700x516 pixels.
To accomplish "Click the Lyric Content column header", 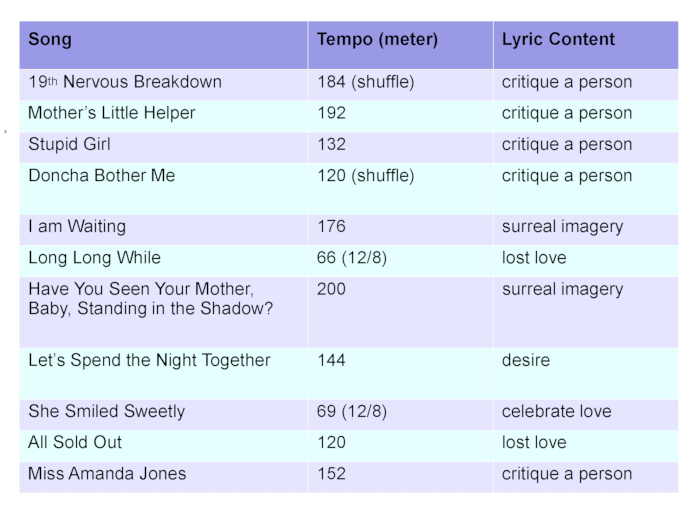I will click(x=586, y=45).
